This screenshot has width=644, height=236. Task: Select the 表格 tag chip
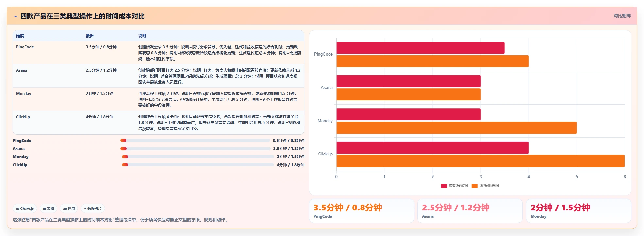tap(49, 209)
